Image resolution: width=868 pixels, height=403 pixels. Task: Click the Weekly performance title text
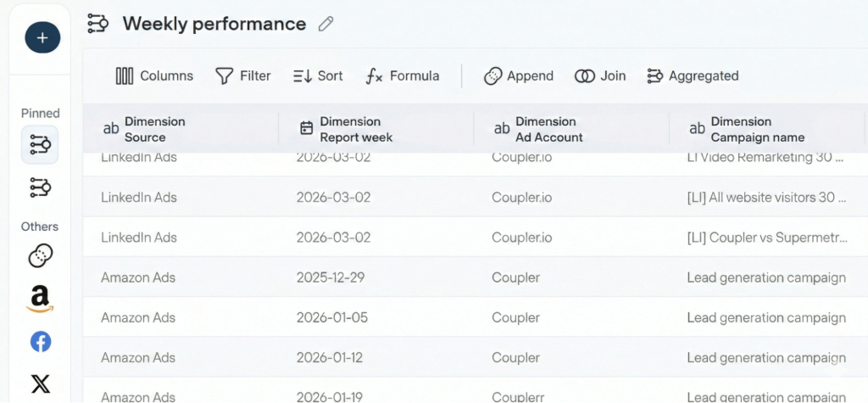(x=214, y=24)
